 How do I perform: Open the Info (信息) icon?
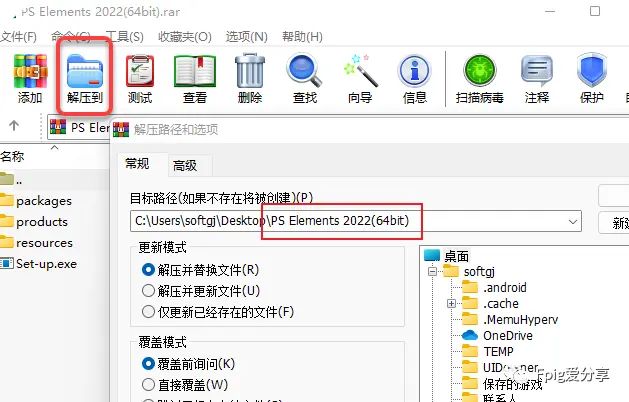[x=414, y=79]
